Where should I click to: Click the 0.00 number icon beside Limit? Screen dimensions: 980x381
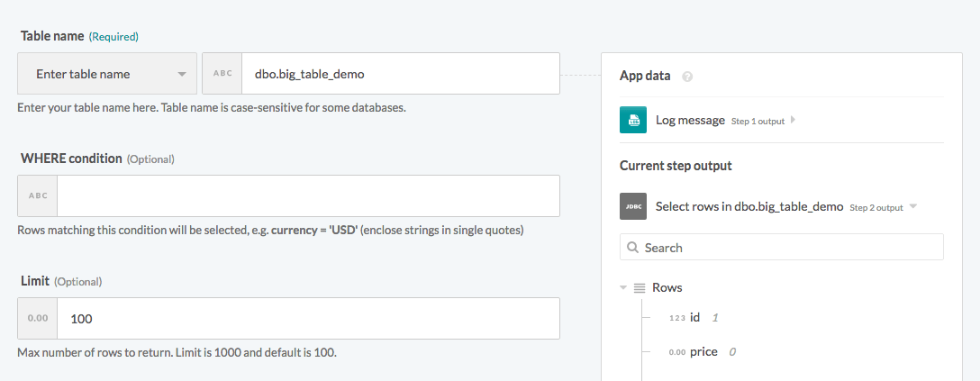(38, 319)
